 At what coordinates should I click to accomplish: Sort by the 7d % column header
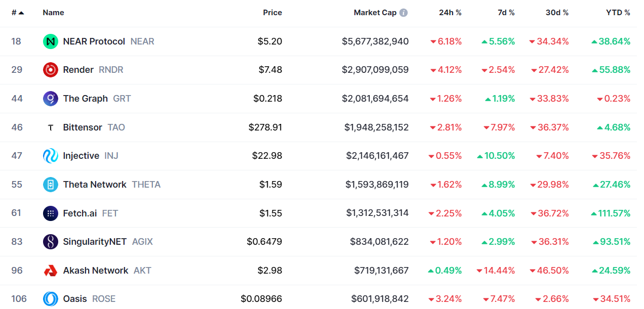[505, 13]
